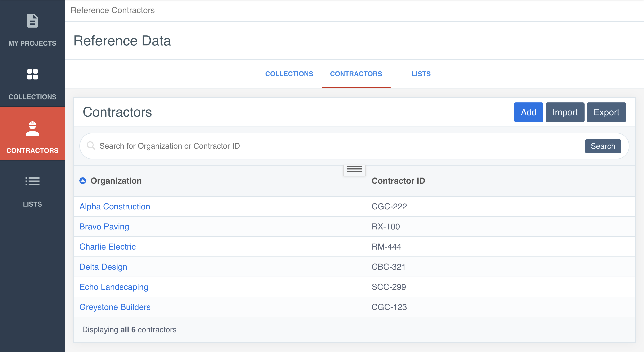Click the blue Add button

(528, 112)
